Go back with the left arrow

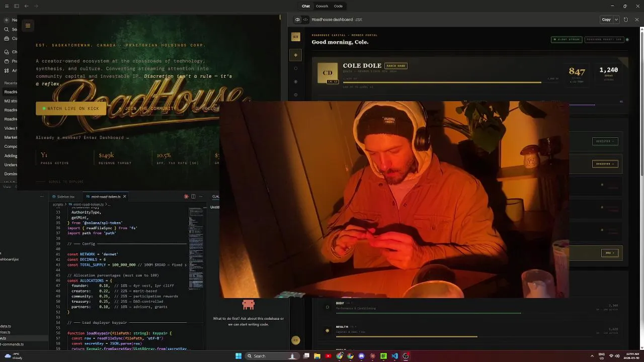[26, 6]
